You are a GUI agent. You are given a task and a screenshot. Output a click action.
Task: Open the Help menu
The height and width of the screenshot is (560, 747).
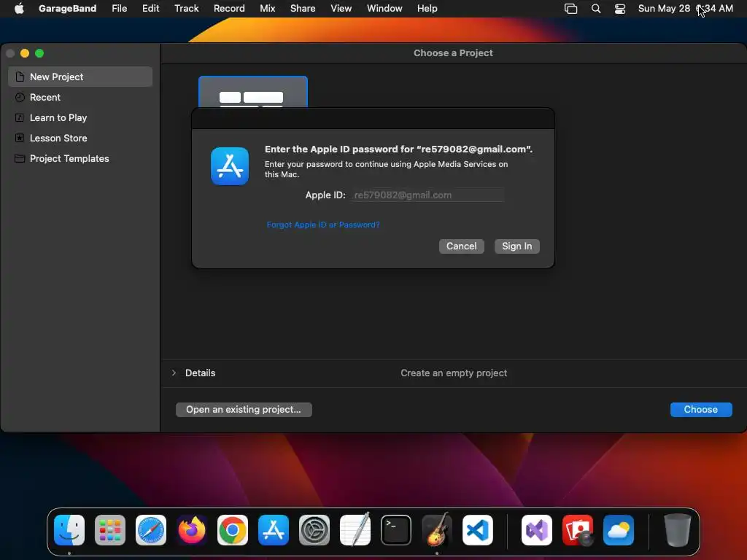coord(427,9)
